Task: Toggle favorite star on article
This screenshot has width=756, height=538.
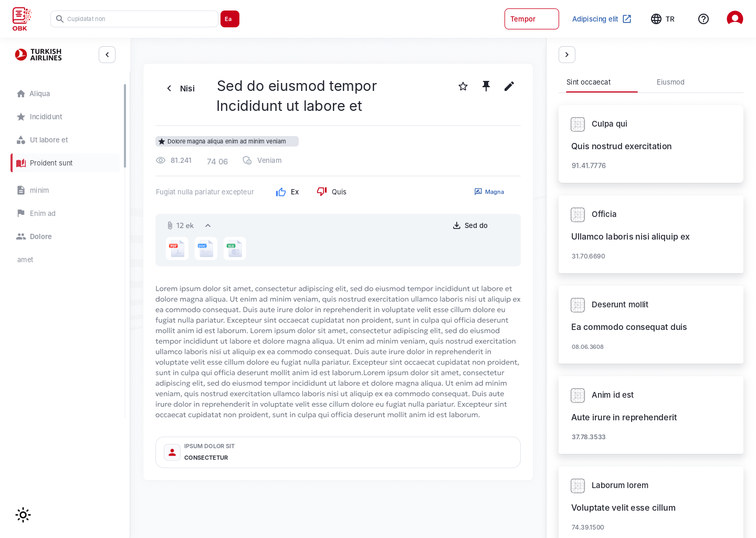Action: (463, 86)
